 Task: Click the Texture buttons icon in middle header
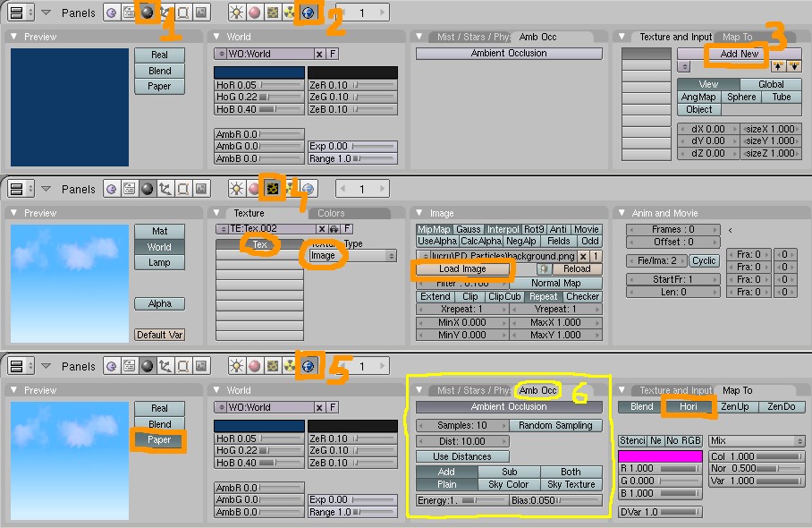click(273, 189)
